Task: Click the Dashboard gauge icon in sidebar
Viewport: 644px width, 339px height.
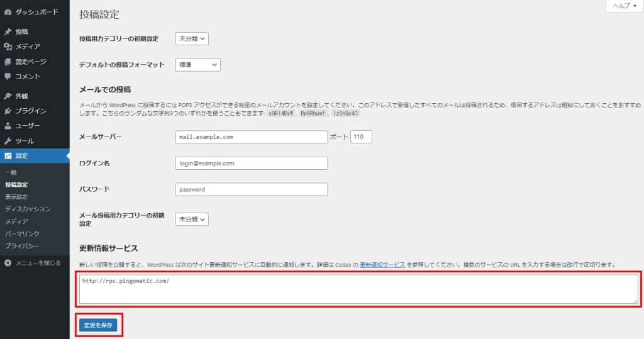Action: click(x=8, y=12)
